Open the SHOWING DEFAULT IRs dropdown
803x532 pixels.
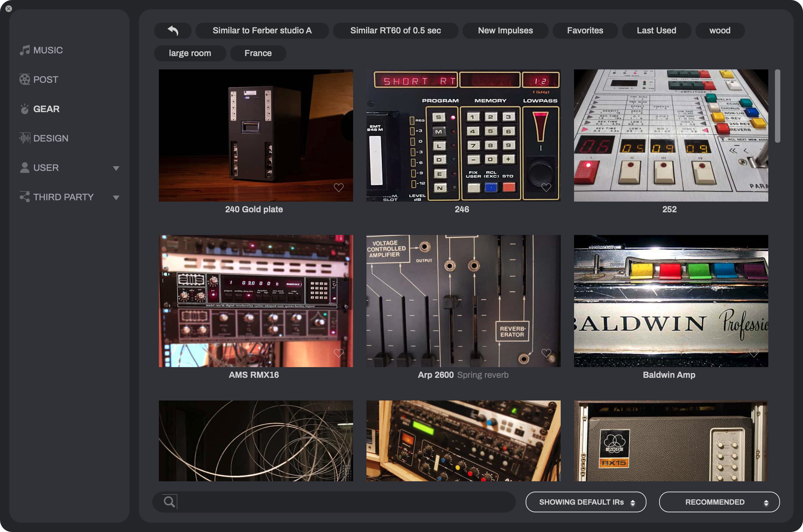coord(586,502)
